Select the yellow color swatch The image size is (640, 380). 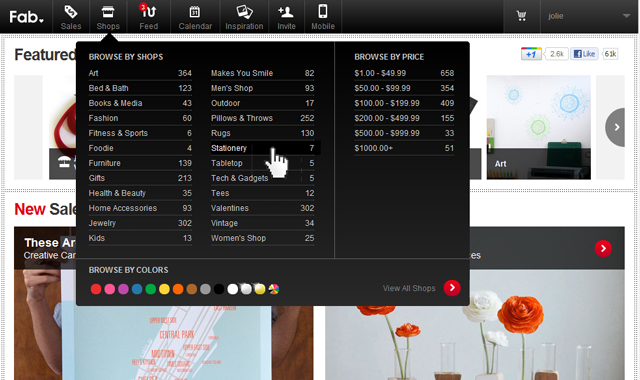click(164, 289)
